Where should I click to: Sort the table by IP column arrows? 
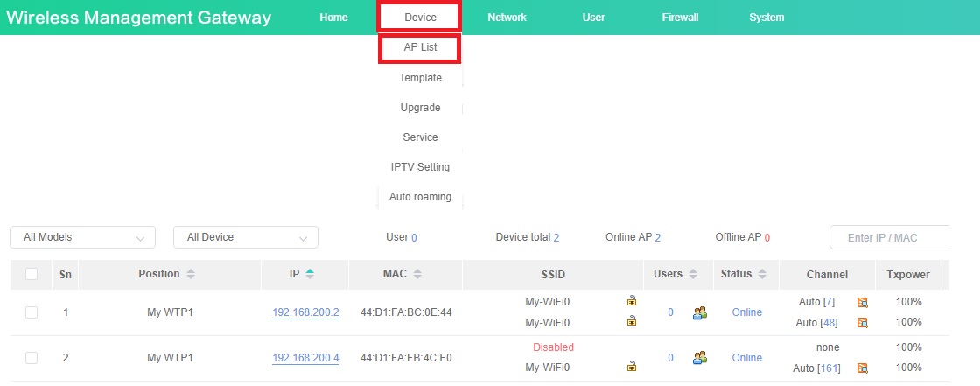(310, 274)
